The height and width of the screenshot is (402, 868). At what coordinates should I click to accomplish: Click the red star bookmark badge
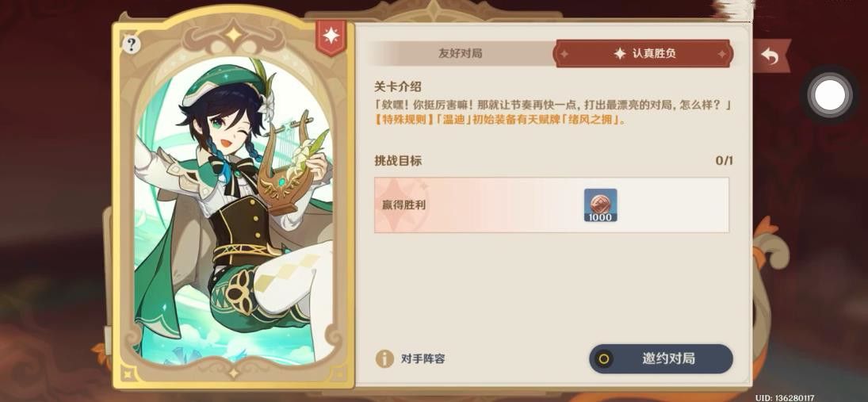pyautogui.click(x=331, y=37)
